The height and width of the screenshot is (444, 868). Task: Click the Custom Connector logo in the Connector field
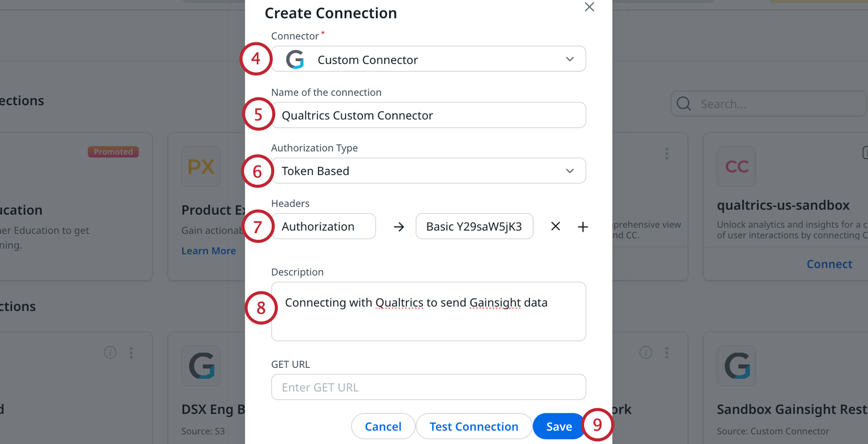click(295, 59)
